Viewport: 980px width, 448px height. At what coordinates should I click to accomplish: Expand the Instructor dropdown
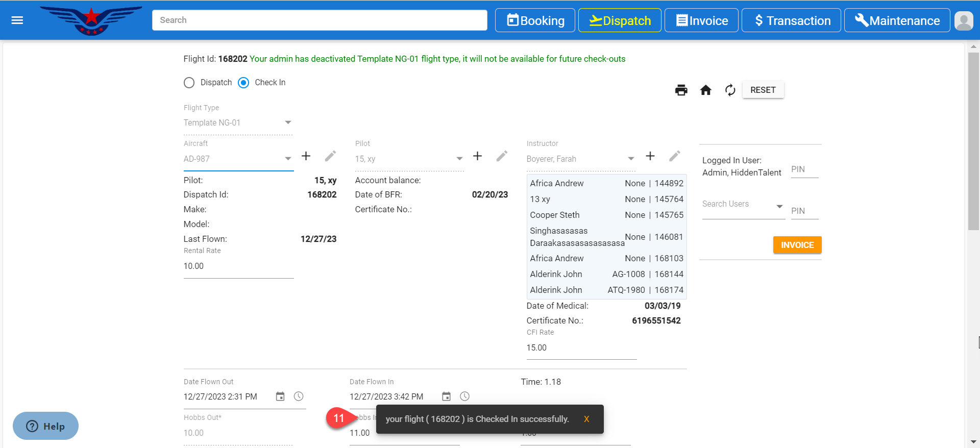point(631,159)
